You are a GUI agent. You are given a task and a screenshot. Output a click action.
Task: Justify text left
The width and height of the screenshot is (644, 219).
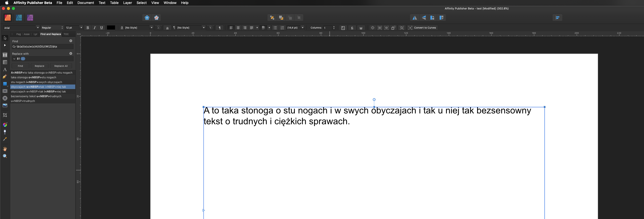(252, 28)
